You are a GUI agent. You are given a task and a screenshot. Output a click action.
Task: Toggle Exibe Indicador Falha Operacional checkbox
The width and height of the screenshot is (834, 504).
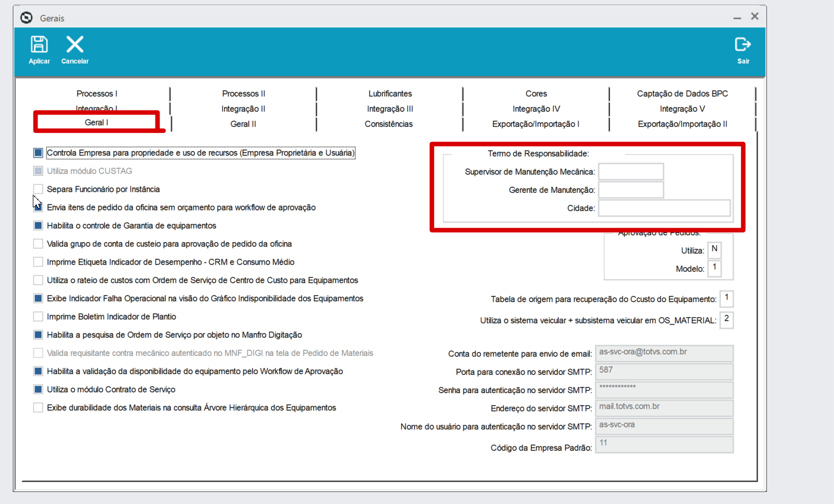pos(38,298)
